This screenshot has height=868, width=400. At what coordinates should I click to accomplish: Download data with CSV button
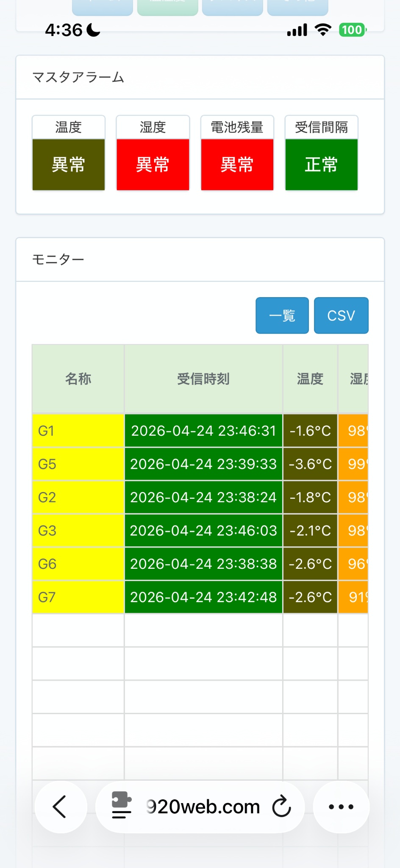pos(341,316)
